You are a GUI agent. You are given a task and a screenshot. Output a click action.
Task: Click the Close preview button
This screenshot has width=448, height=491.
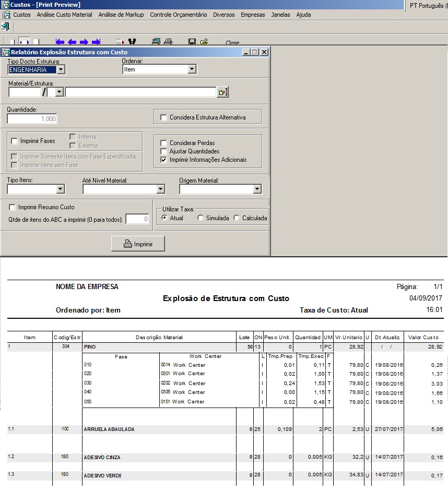232,43
